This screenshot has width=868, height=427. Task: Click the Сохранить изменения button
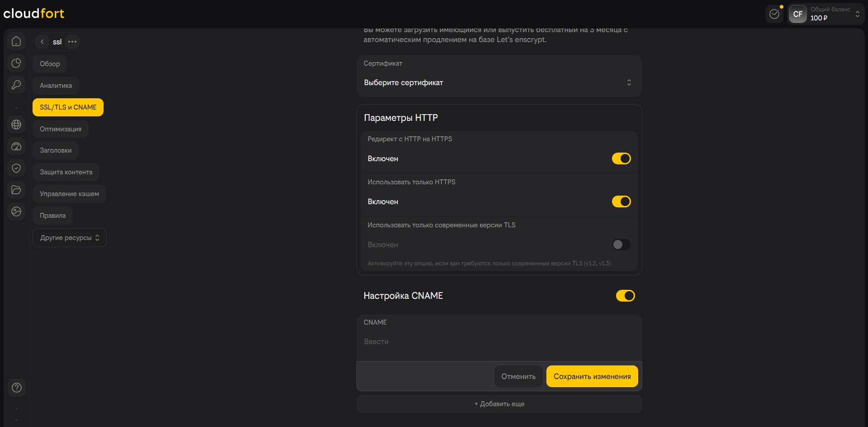point(592,376)
